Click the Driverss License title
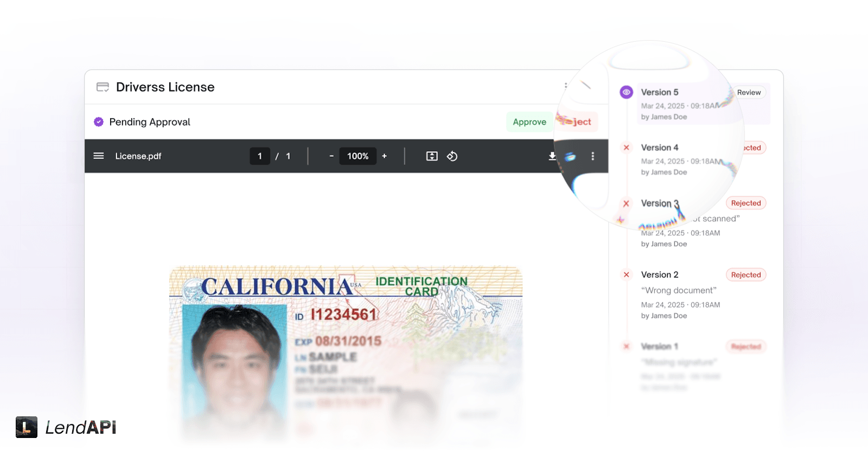 point(165,87)
